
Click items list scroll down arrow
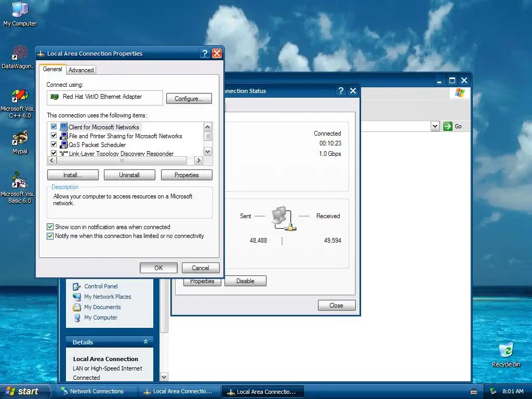208,151
